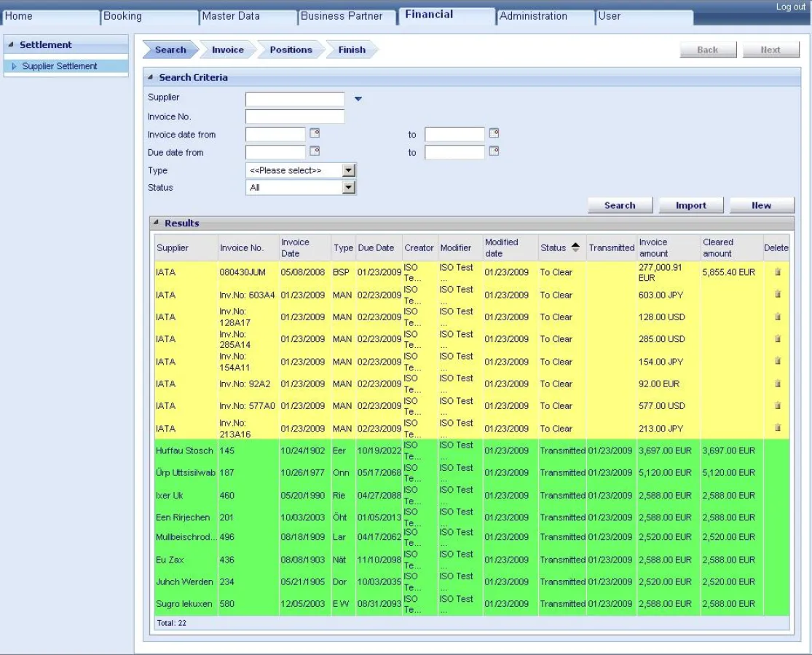Screen dimensions: 812x655
Task: Remove invoice Inv.No: 128A17 with delete icon
Action: point(776,317)
